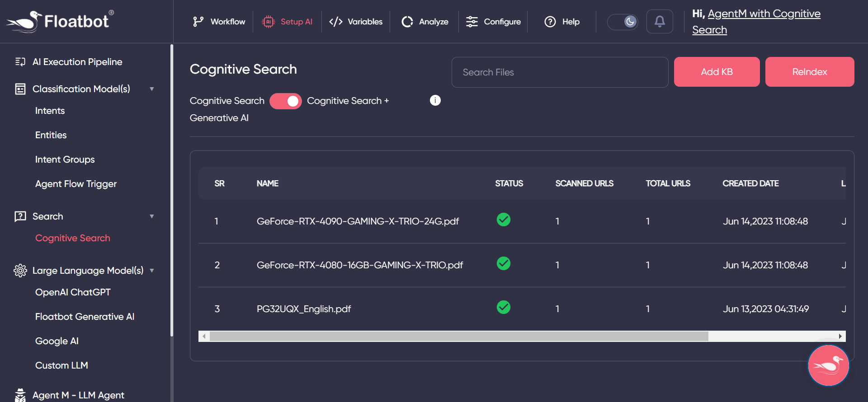This screenshot has height=402, width=868.
Task: Open OpenAI ChatGPT settings
Action: click(x=73, y=292)
